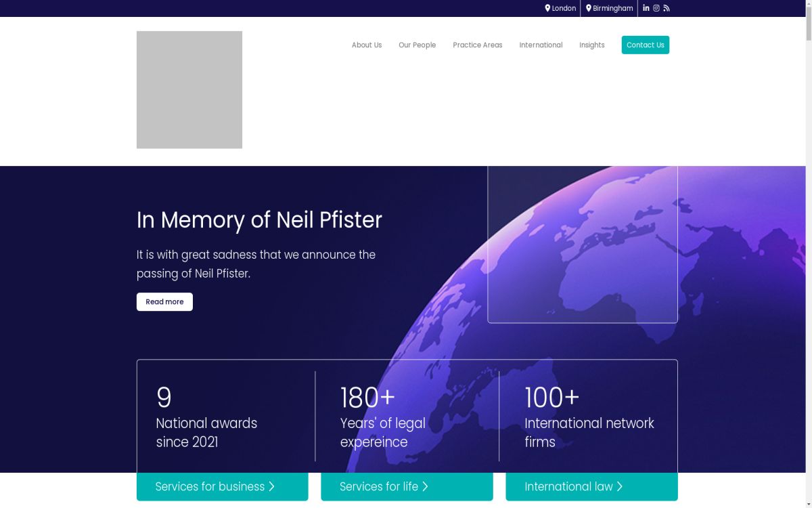Open the Practice Areas navigation dropdown

pyautogui.click(x=478, y=45)
